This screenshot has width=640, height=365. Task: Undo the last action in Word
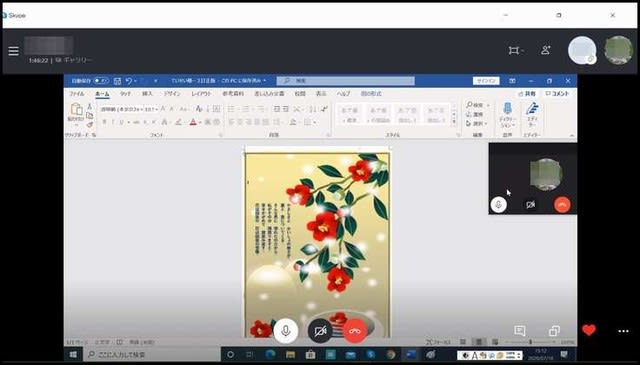(129, 81)
